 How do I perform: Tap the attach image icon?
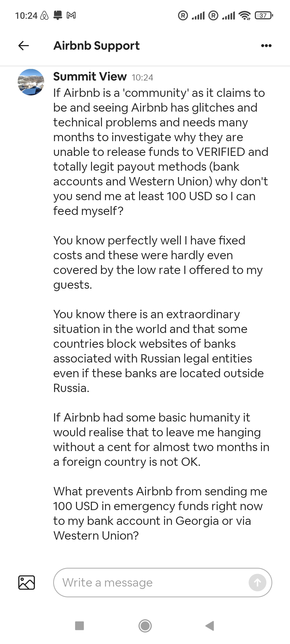pyautogui.click(x=26, y=582)
